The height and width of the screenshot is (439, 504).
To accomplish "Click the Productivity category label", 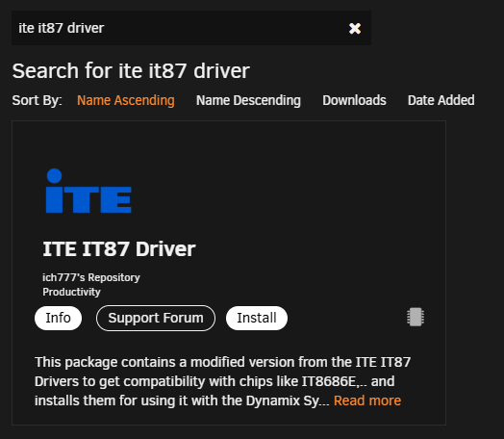I will [71, 292].
